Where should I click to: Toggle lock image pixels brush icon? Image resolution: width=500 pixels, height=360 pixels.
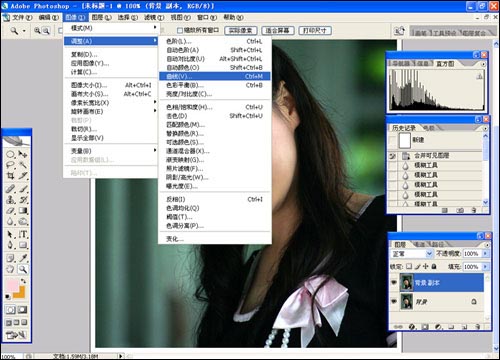coord(417,266)
